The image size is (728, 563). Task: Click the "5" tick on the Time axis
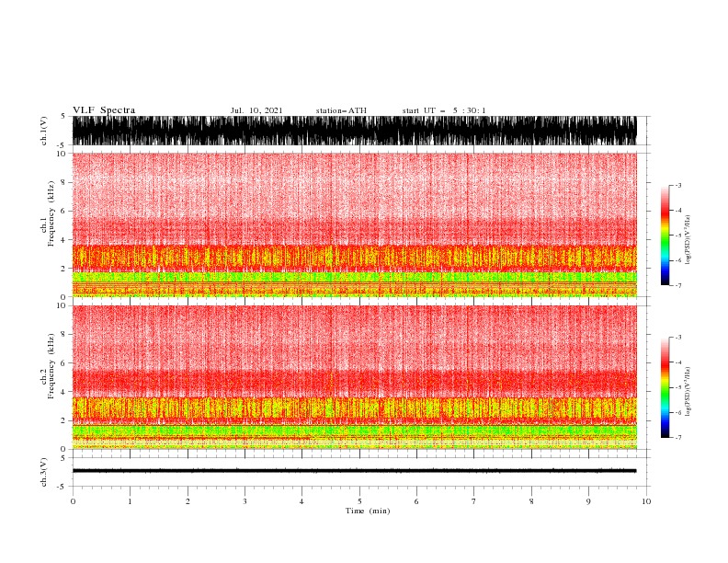pyautogui.click(x=359, y=501)
